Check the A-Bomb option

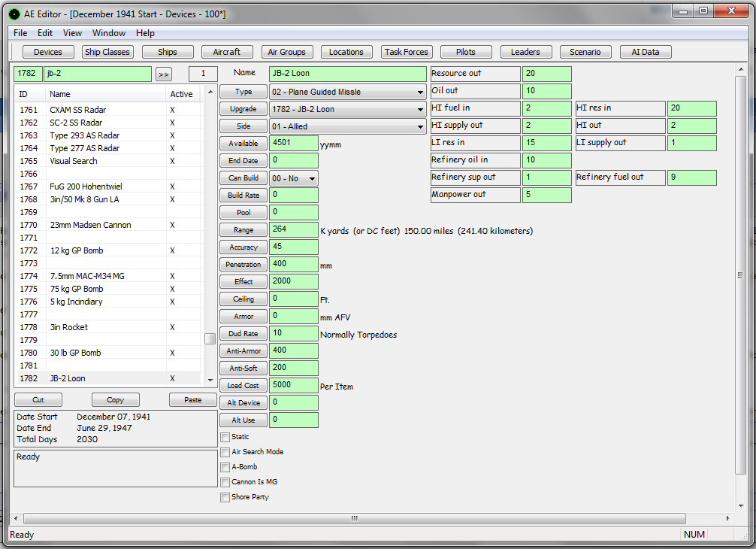[x=225, y=467]
